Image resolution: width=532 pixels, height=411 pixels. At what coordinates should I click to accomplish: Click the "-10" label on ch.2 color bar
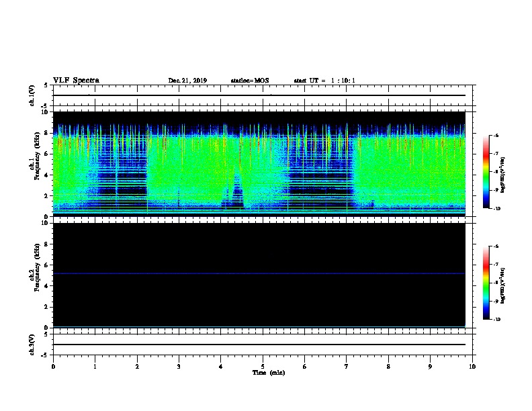tap(496, 320)
